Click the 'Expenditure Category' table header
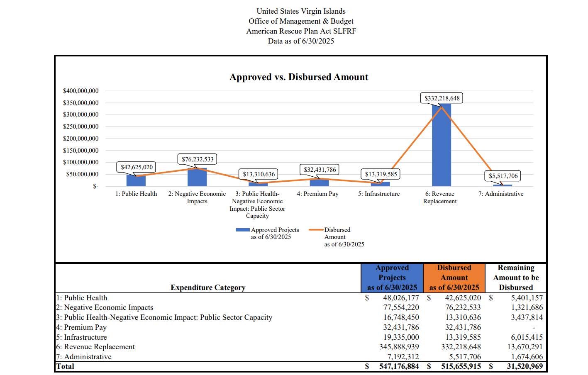Image resolution: width=588 pixels, height=375 pixels. pyautogui.click(x=208, y=287)
